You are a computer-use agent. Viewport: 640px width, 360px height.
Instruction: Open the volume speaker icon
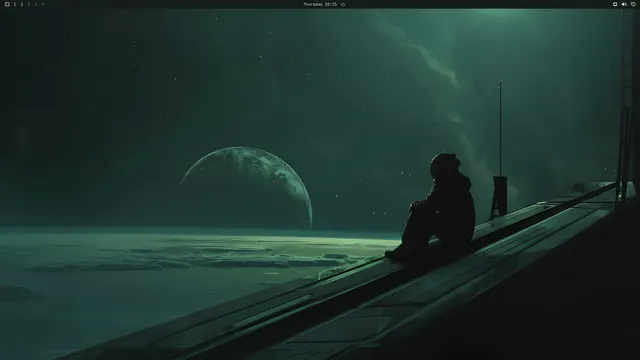tap(624, 4)
